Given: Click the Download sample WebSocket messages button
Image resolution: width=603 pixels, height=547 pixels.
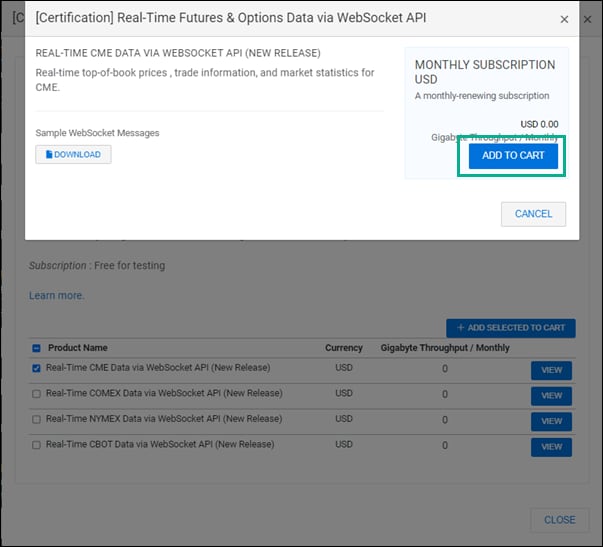Looking at the screenshot, I should 73,154.
